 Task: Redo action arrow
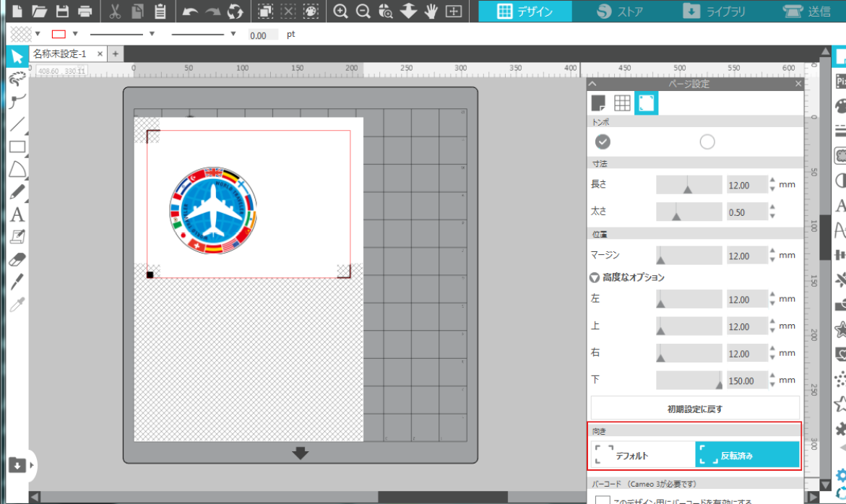212,11
